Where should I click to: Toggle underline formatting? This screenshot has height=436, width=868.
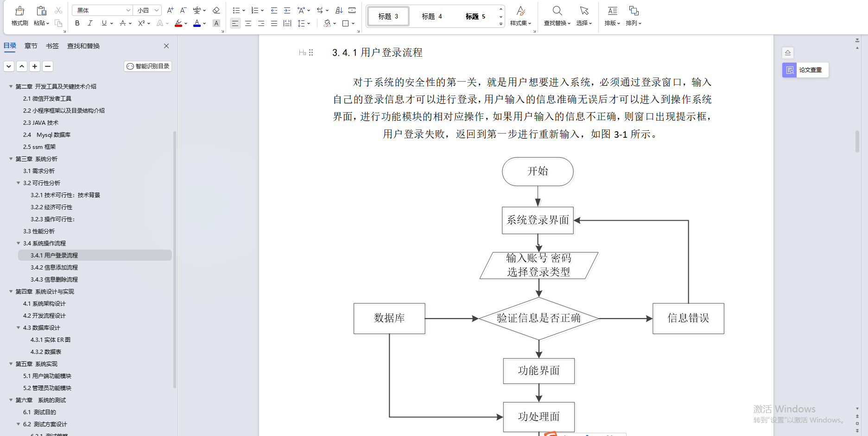coord(103,23)
